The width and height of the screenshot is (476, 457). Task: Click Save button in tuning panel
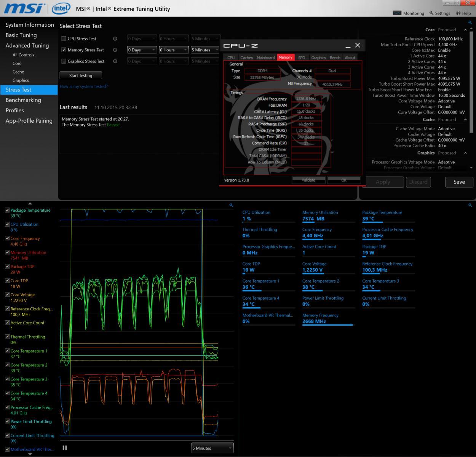[x=459, y=182]
